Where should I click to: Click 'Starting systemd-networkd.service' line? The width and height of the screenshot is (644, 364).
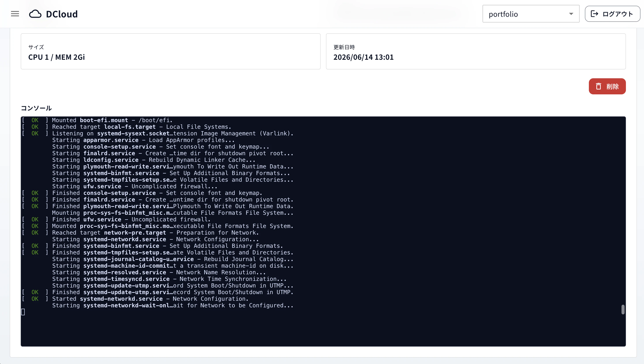[x=155, y=239]
